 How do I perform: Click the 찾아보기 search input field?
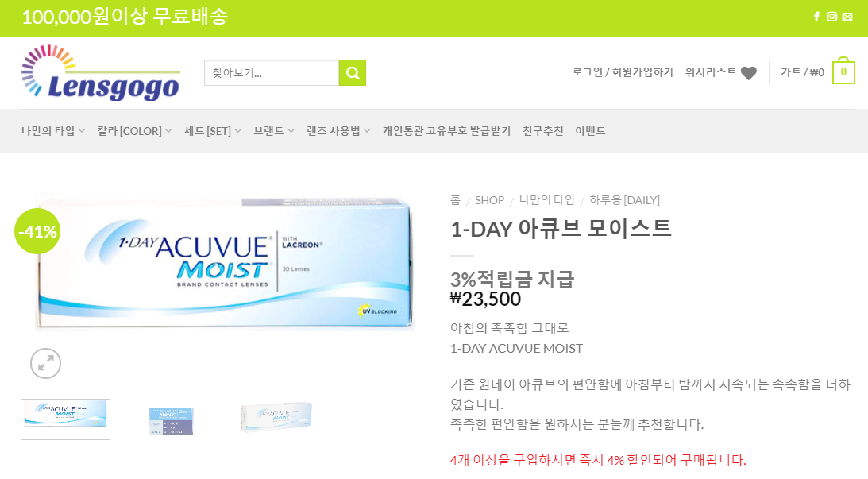pos(272,72)
